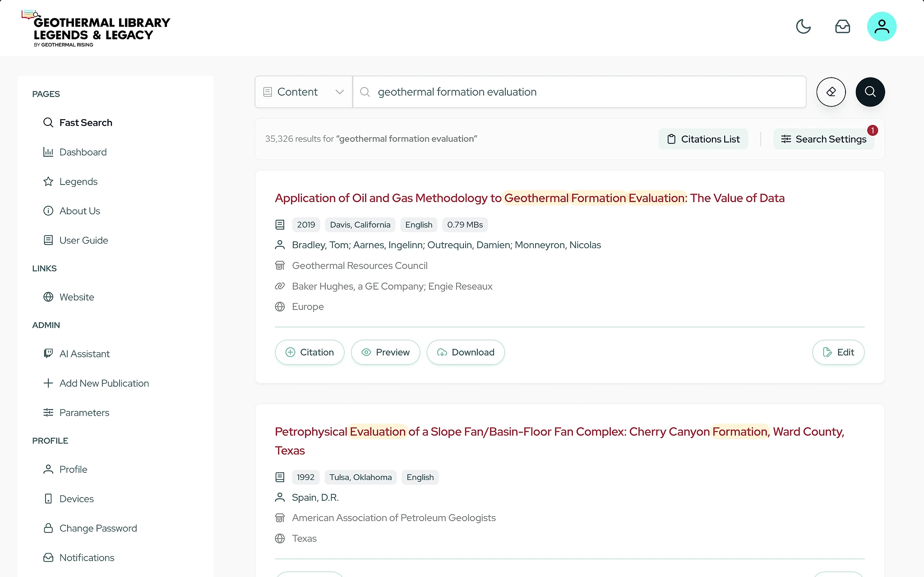Click the 2019 year tag
Image resolution: width=924 pixels, height=577 pixels.
click(306, 225)
